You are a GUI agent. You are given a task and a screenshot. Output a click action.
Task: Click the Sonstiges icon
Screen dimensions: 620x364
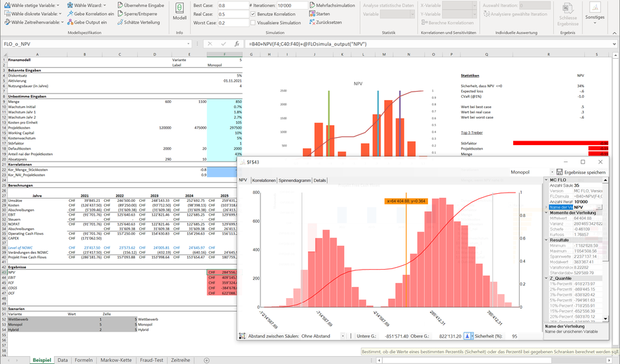595,7
